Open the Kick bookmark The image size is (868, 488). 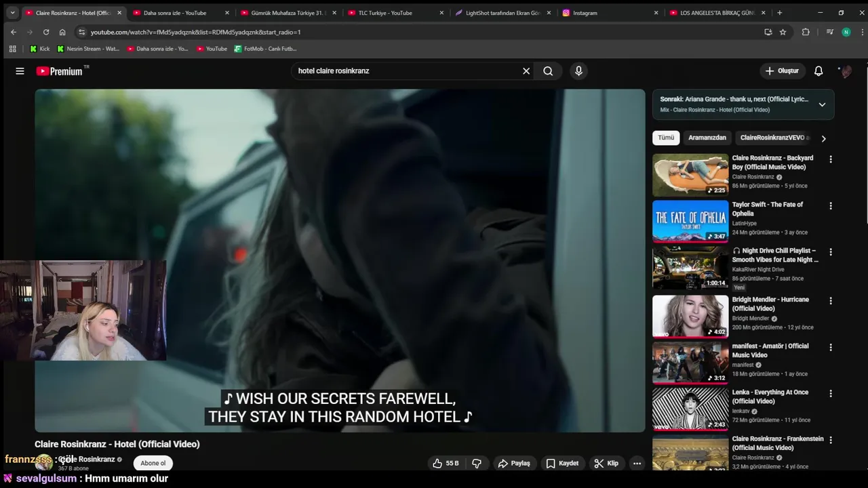[40, 49]
